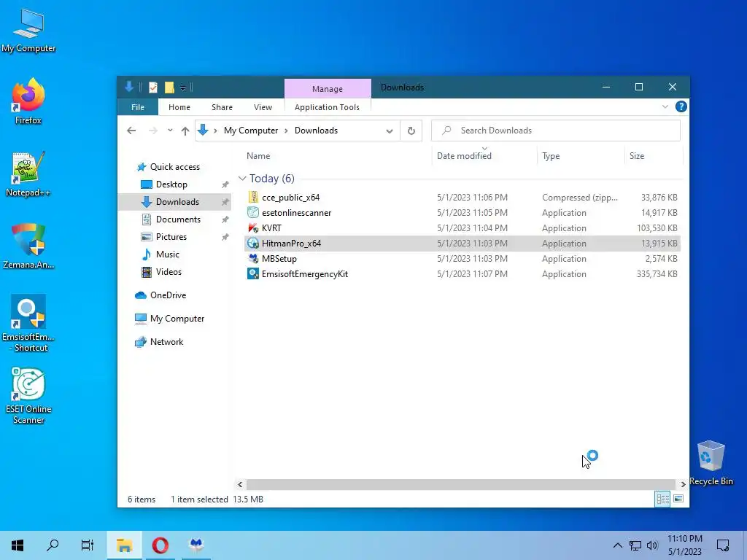Go up one folder level arrow
Viewport: 747px width, 560px height.
185,131
